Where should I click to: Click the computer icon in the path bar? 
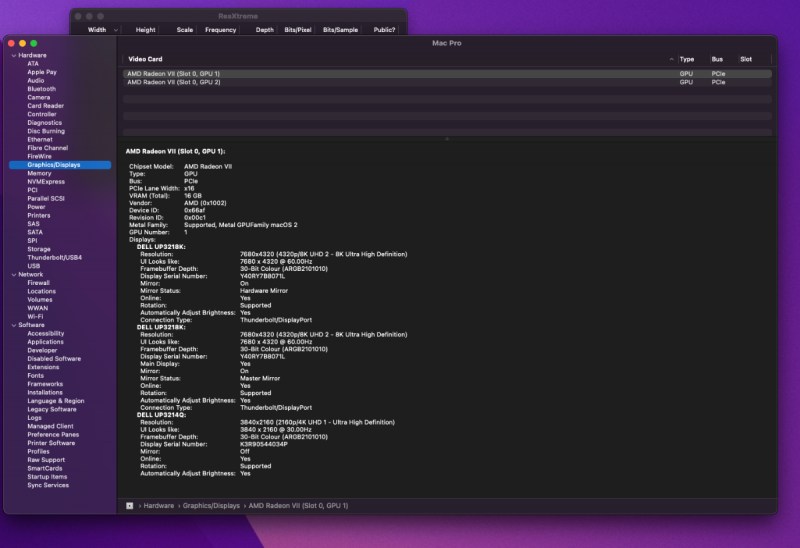pyautogui.click(x=129, y=506)
